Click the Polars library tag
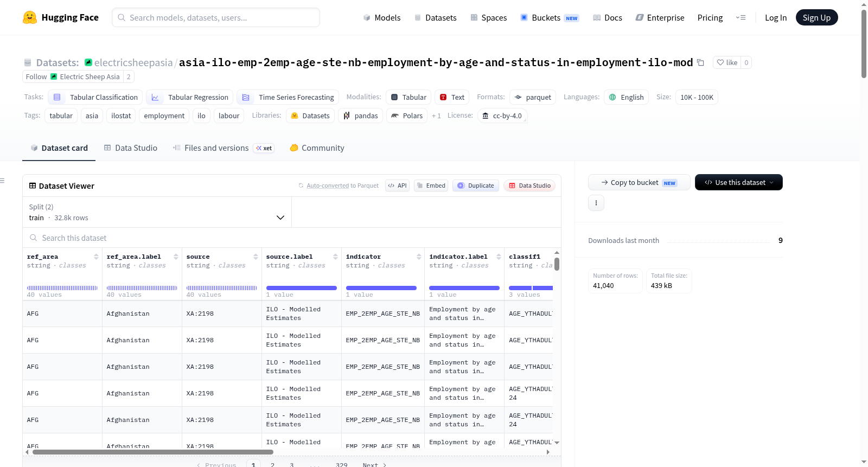The image size is (868, 467). click(x=407, y=116)
